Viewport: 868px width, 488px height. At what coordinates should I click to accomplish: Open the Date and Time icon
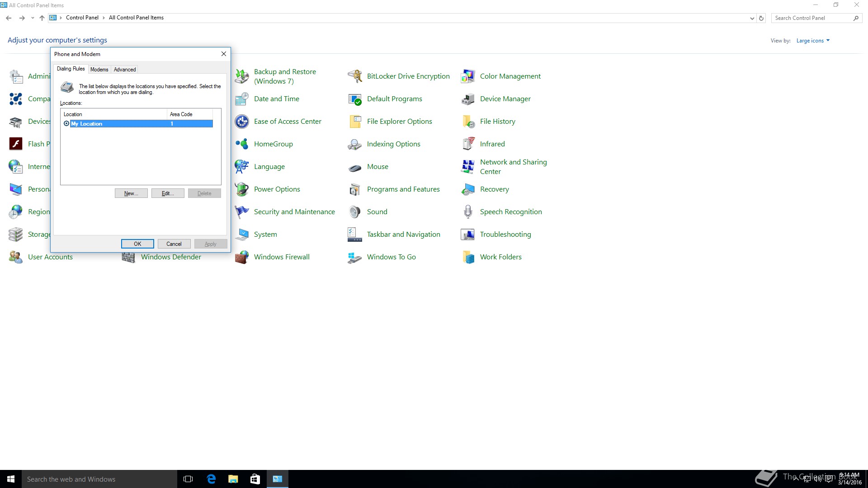point(242,99)
